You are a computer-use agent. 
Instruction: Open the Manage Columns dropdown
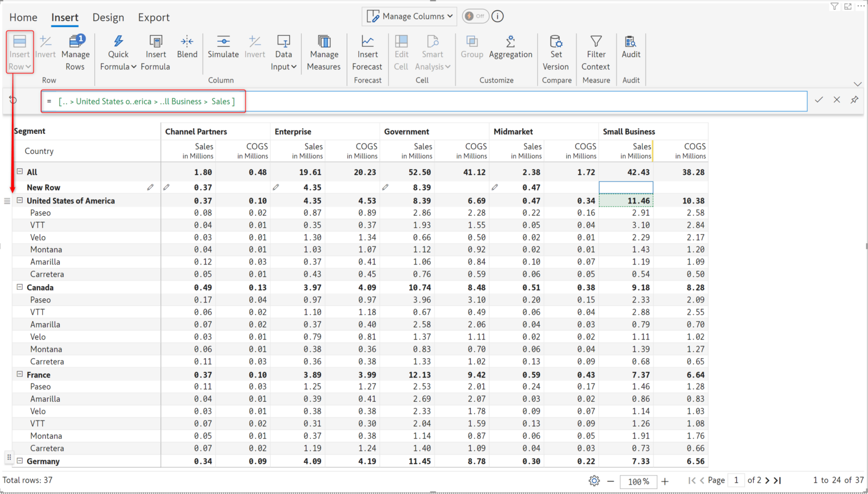click(409, 16)
